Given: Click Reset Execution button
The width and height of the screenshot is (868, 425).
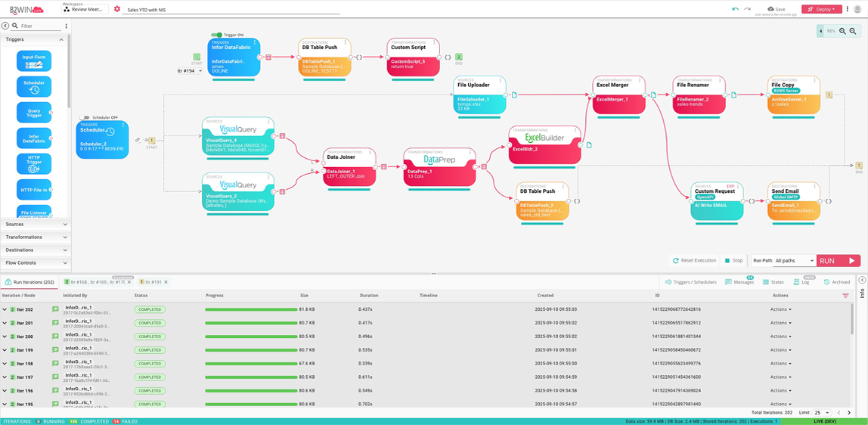Looking at the screenshot, I should (x=694, y=260).
